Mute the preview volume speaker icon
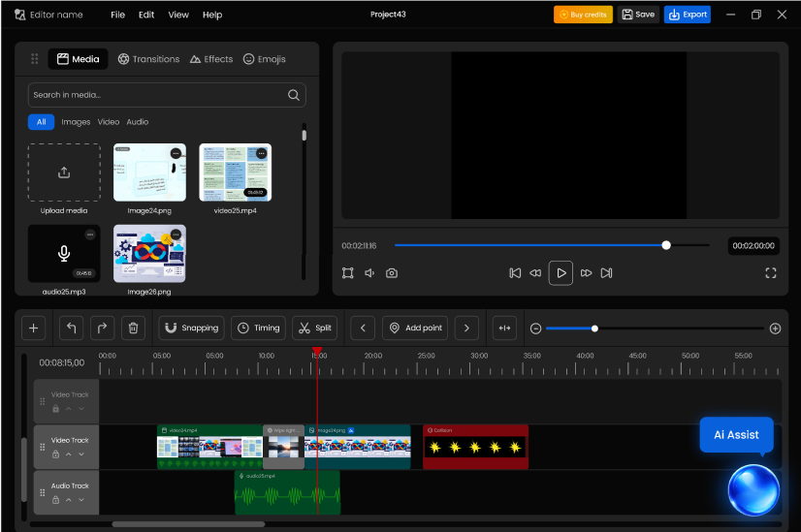 tap(369, 273)
